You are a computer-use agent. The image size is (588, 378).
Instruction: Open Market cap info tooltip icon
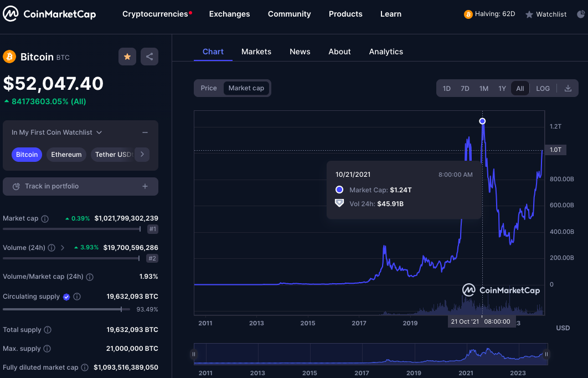click(x=45, y=218)
